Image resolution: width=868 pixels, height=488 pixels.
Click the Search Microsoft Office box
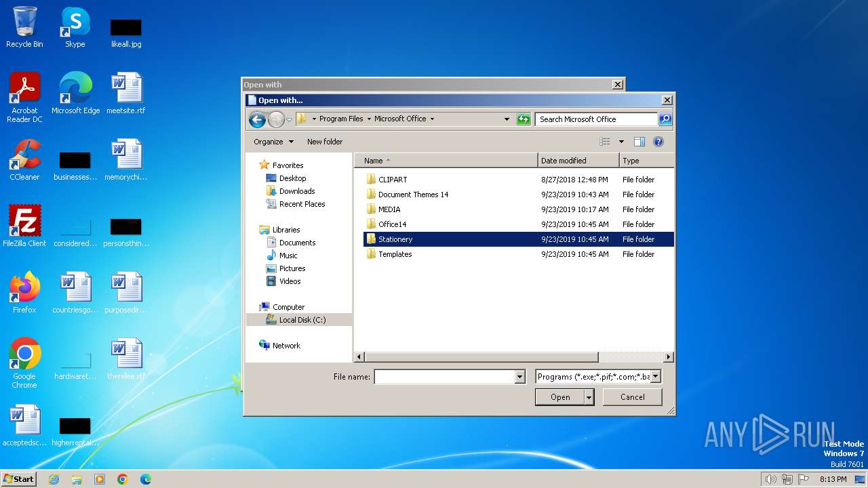coord(597,119)
